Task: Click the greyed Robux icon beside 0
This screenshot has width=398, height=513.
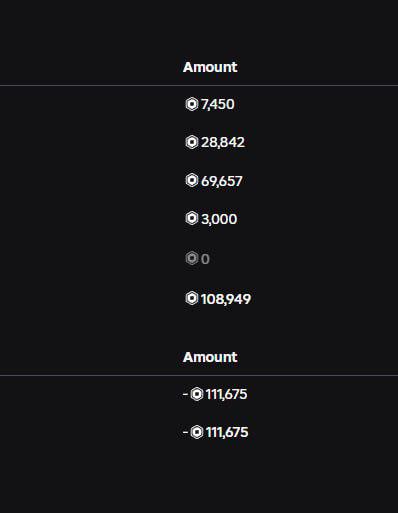Action: (x=192, y=258)
